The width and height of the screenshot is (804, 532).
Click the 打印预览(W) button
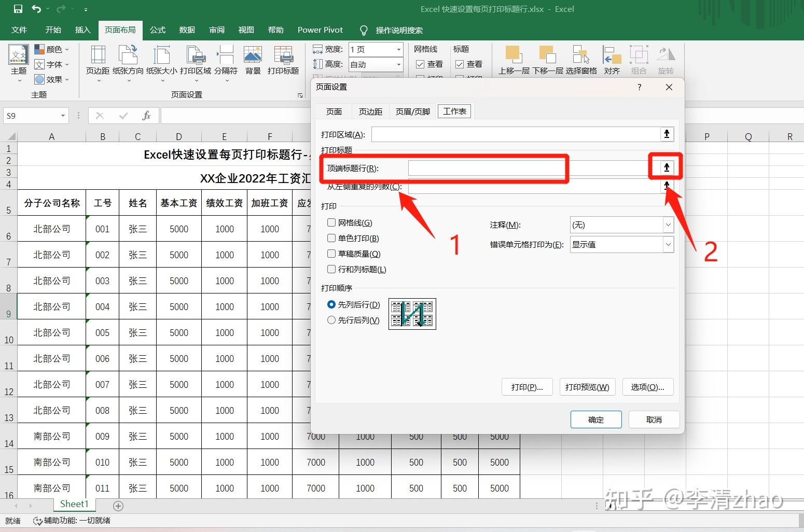[x=587, y=387]
